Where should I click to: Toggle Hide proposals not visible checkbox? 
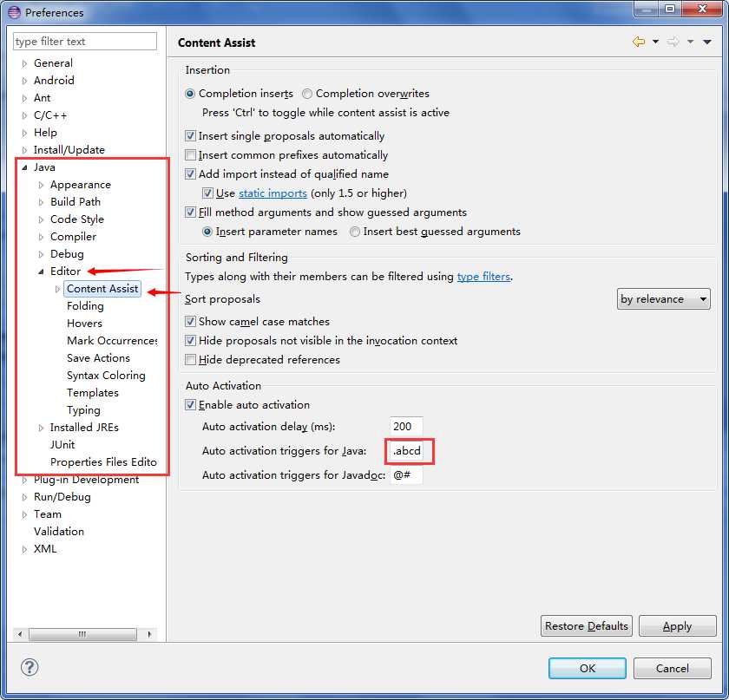(x=190, y=340)
